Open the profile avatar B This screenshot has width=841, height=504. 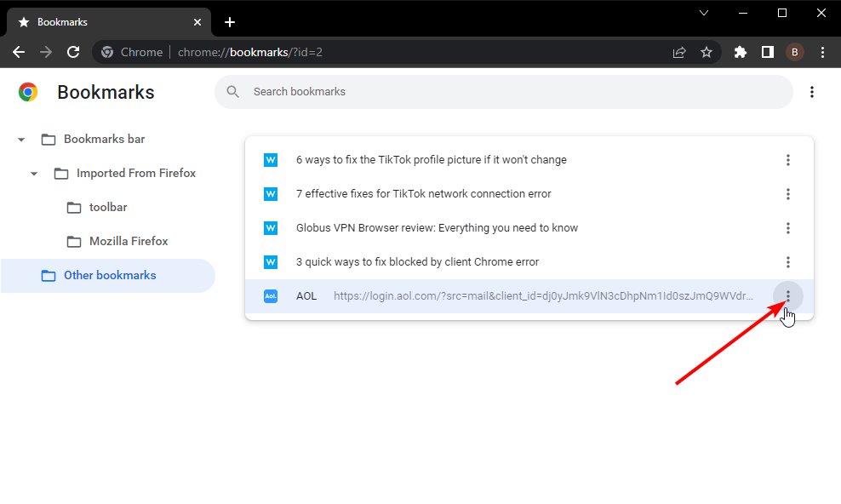pyautogui.click(x=794, y=52)
